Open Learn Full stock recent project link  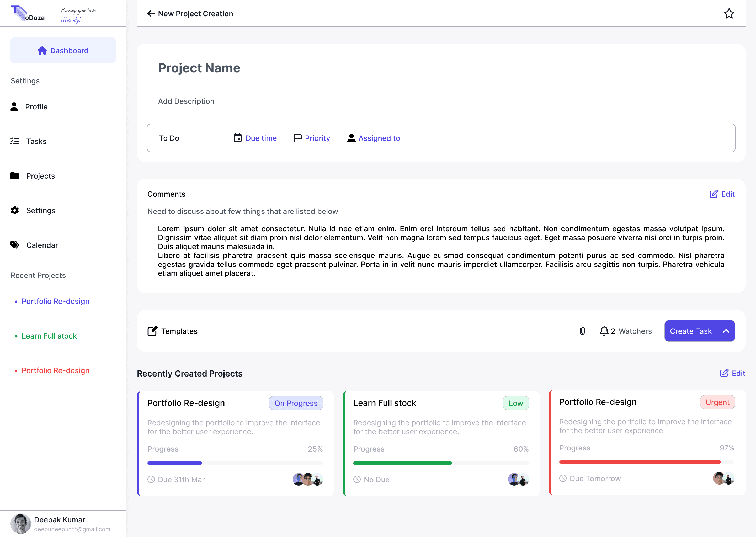(x=49, y=336)
